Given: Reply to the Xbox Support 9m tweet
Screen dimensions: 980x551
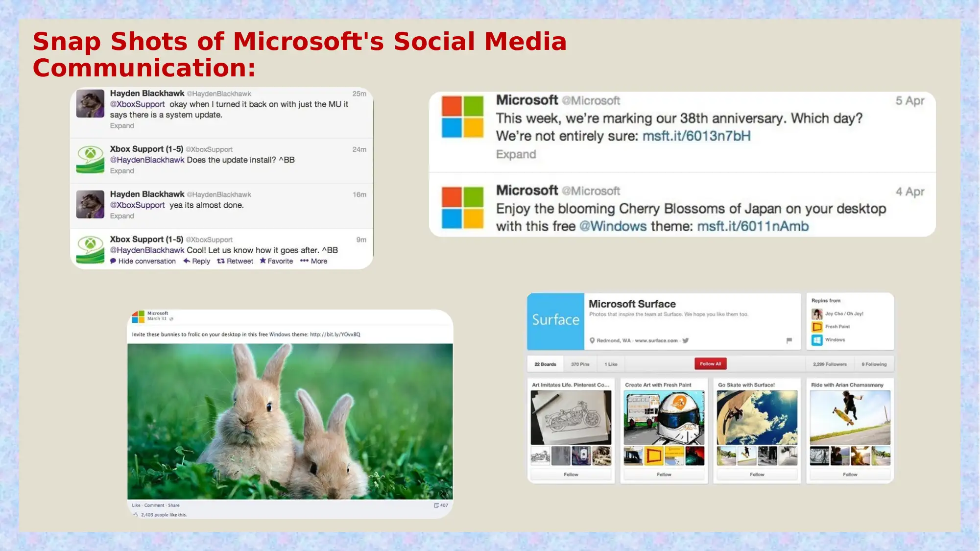Looking at the screenshot, I should pos(197,261).
